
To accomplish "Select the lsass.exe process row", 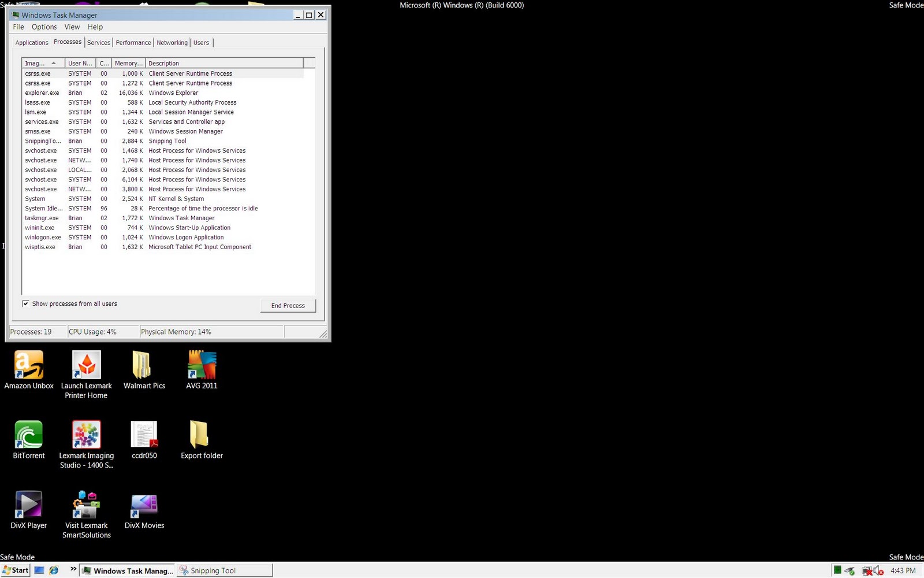I will click(163, 102).
